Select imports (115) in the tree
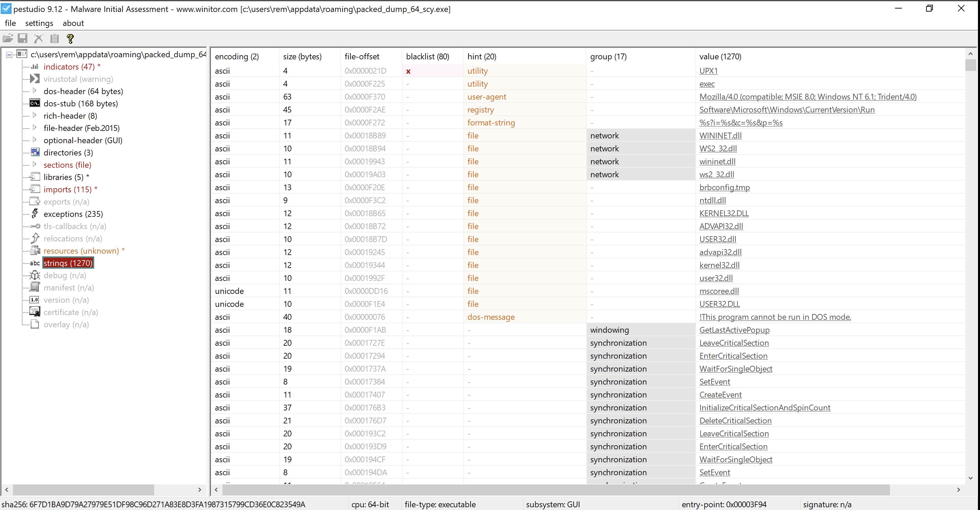Screen dimensions: 980x510 tap(68, 189)
